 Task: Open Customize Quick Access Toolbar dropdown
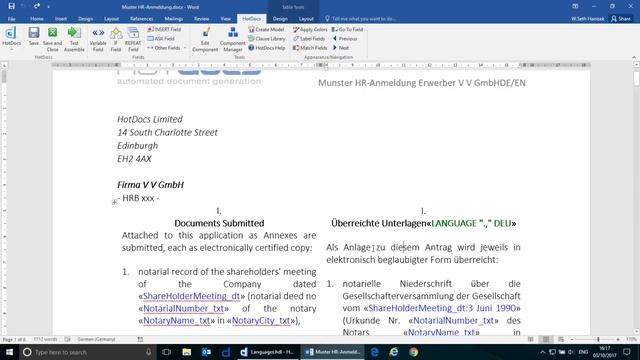pyautogui.click(x=49, y=7)
